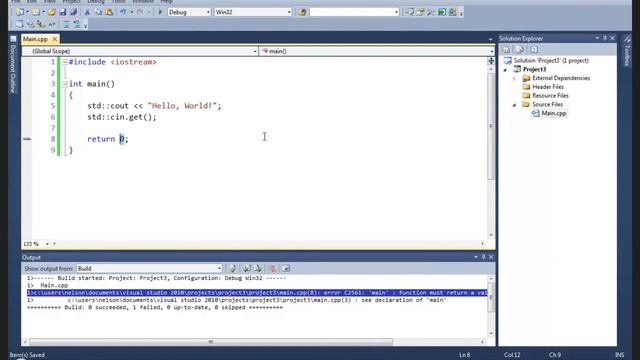Select the Header Files folder
The image size is (640, 360).
548,87
